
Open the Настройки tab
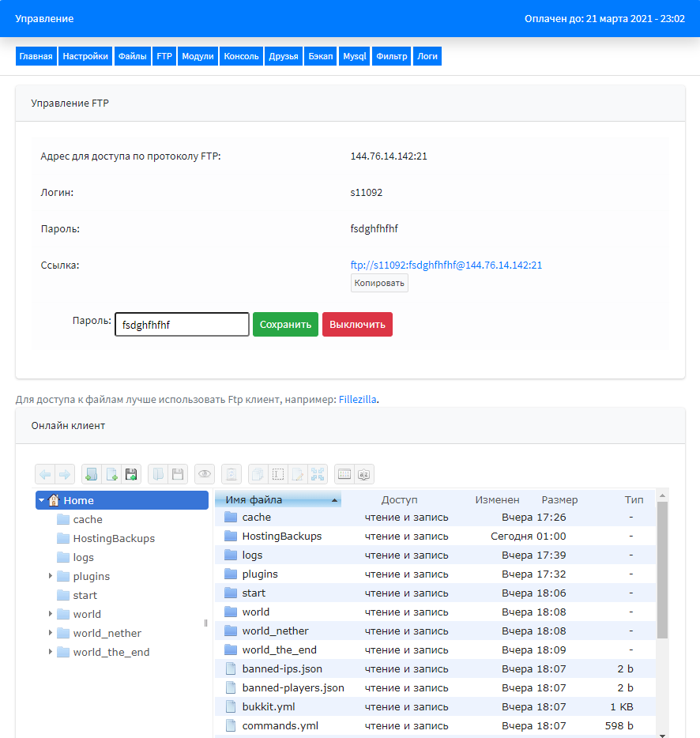(x=85, y=56)
